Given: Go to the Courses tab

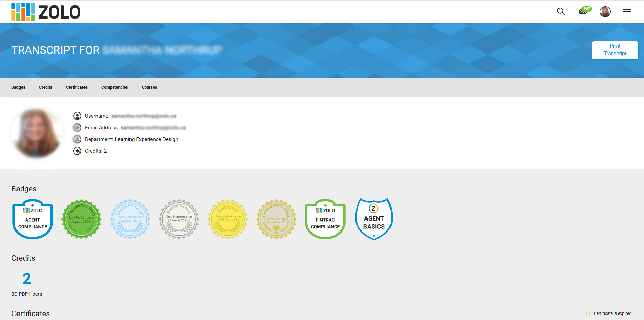Looking at the screenshot, I should (149, 87).
